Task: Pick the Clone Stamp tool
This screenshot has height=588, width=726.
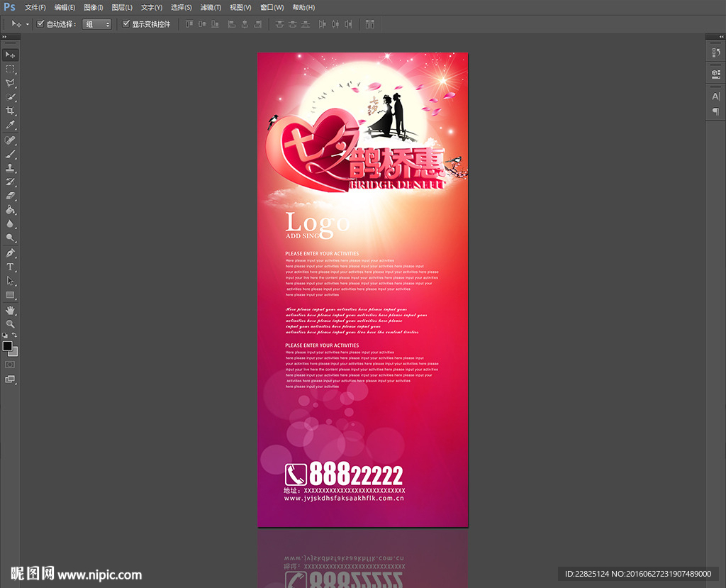Action: pyautogui.click(x=10, y=168)
